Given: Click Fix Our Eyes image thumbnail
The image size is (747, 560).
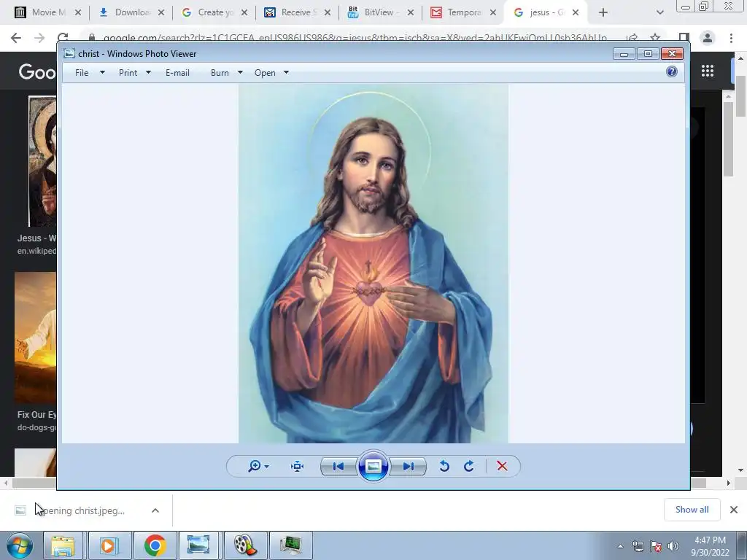Looking at the screenshot, I should (x=35, y=338).
